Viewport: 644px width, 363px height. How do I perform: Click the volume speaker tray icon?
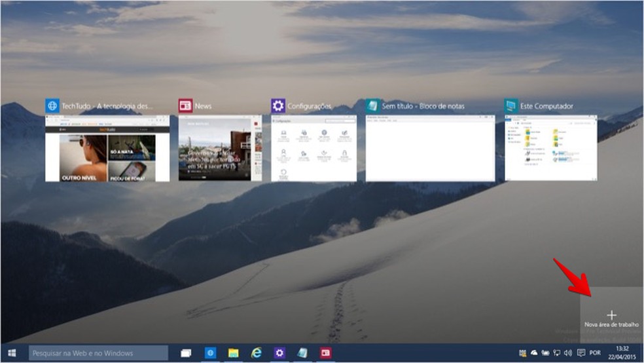pyautogui.click(x=568, y=353)
